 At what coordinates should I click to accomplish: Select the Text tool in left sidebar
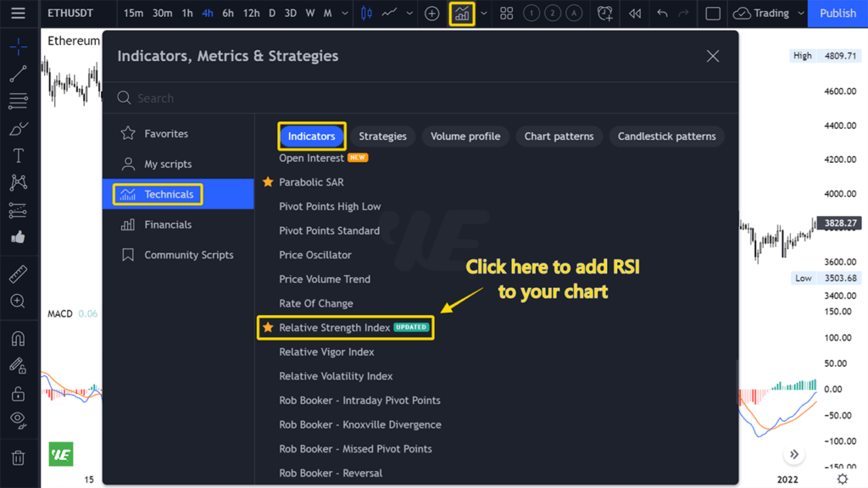pos(18,156)
